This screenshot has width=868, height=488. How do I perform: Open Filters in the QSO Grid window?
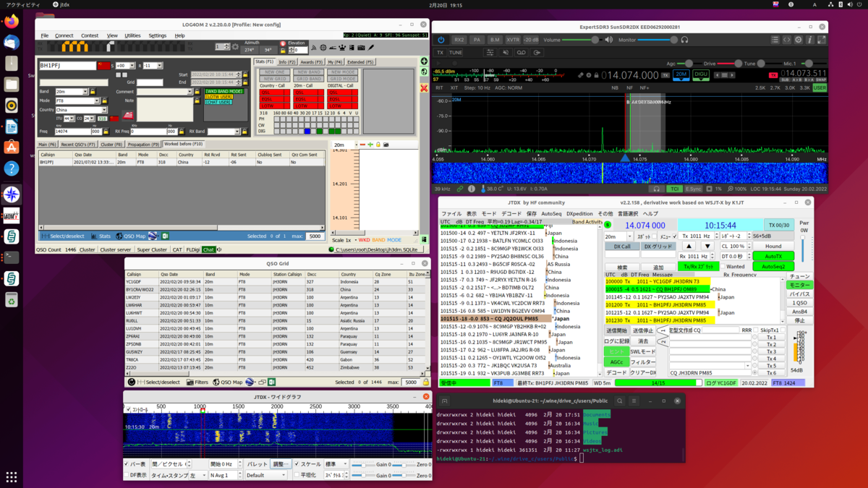tap(197, 382)
